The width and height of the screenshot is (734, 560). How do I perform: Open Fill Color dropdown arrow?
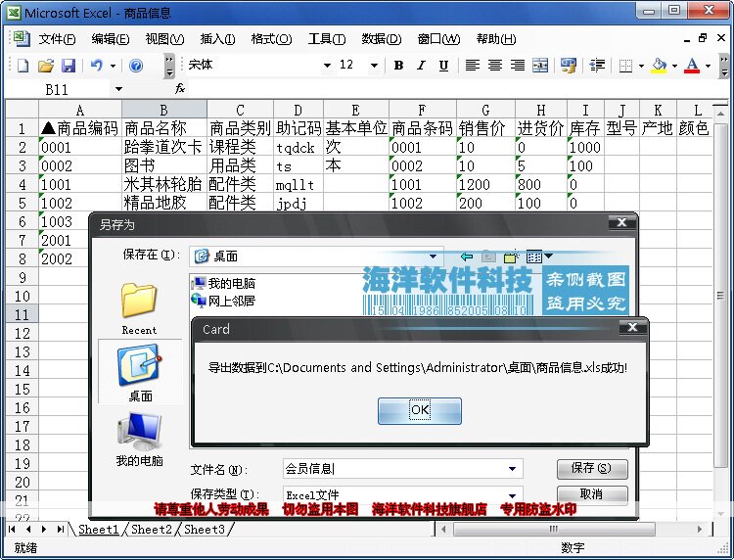click(x=674, y=66)
